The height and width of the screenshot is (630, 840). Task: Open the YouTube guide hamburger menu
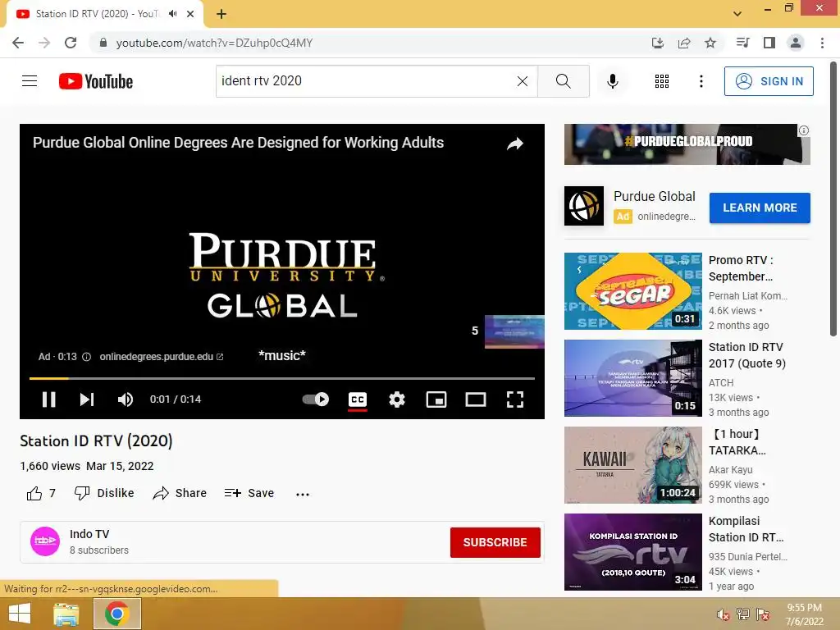tap(30, 81)
